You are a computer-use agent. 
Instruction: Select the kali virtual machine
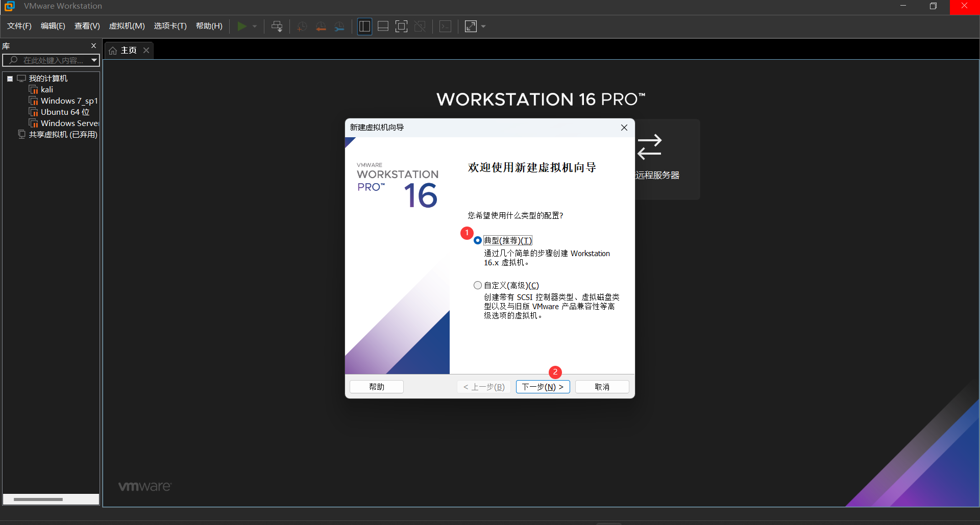click(x=47, y=90)
